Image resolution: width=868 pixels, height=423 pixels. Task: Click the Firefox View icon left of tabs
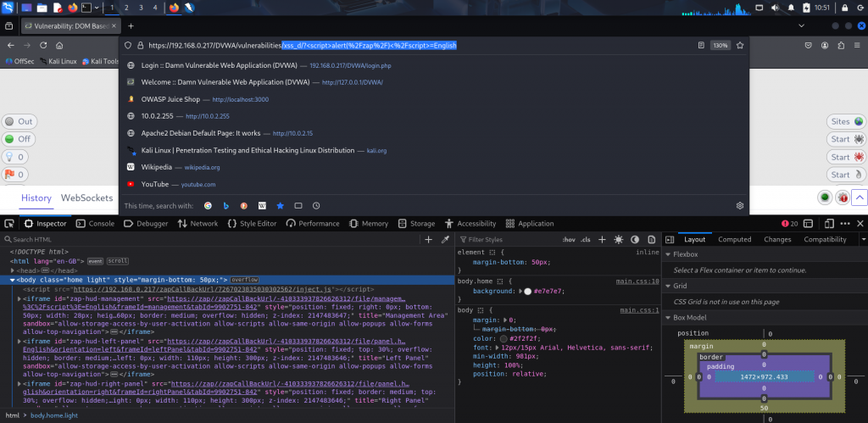click(x=8, y=26)
